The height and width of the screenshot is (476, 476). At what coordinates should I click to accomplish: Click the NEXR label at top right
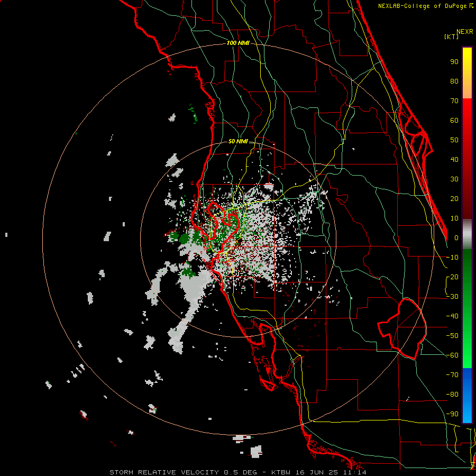click(465, 32)
